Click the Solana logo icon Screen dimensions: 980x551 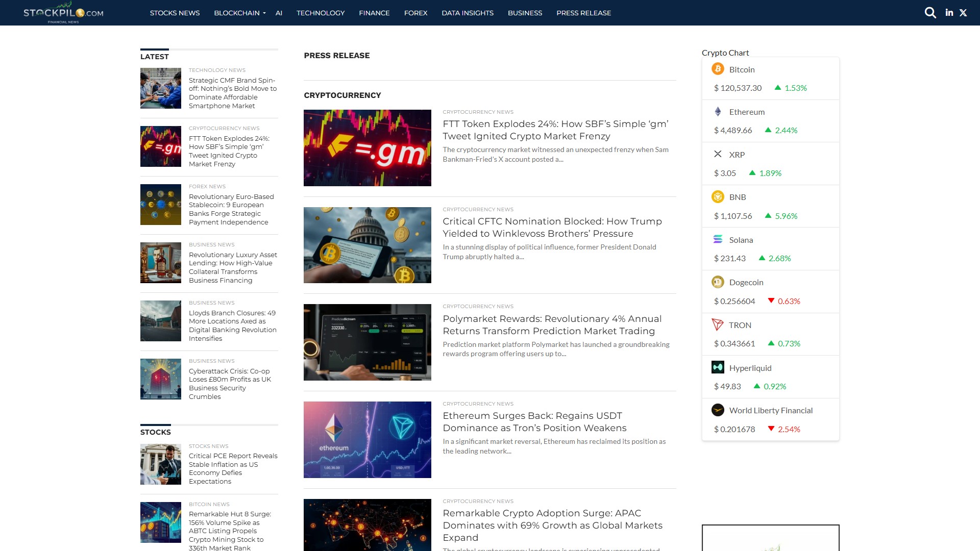pos(718,239)
